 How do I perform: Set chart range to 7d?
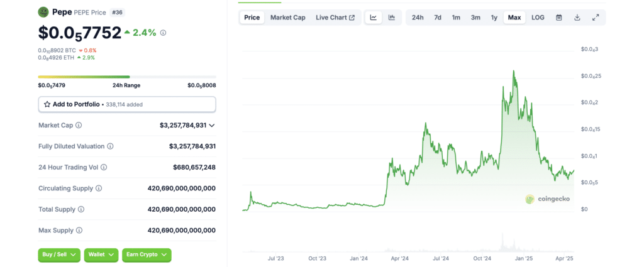[x=438, y=17]
